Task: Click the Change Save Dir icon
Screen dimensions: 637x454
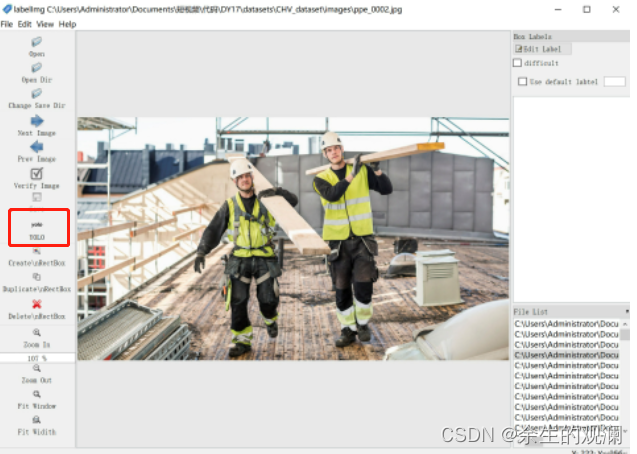Action: tap(37, 93)
